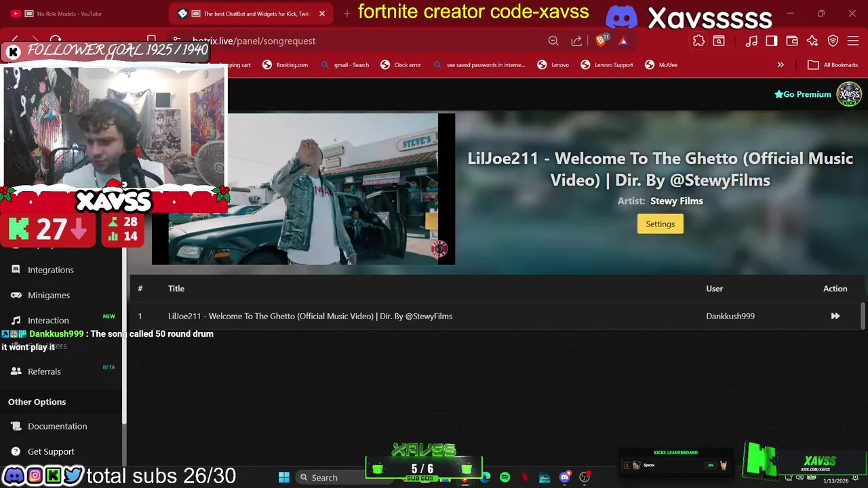The width and height of the screenshot is (868, 488).
Task: Click the Referrals people icon
Action: point(16,371)
